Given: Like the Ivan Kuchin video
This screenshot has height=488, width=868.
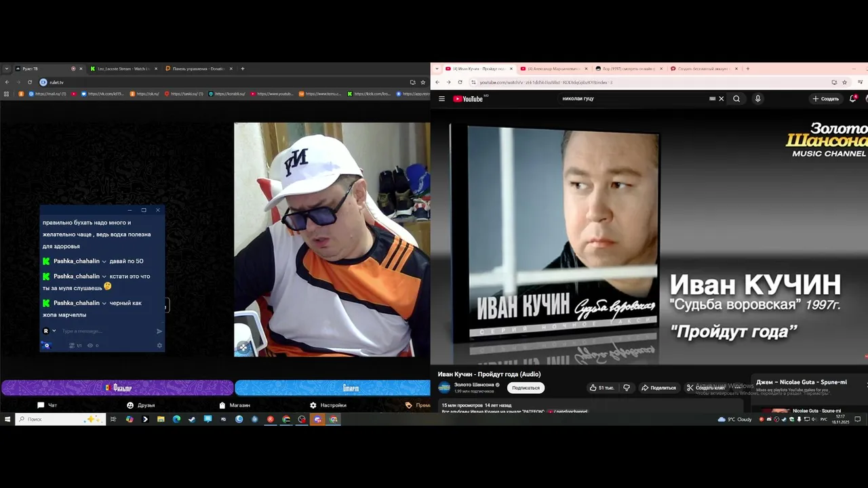Looking at the screenshot, I should [x=601, y=388].
